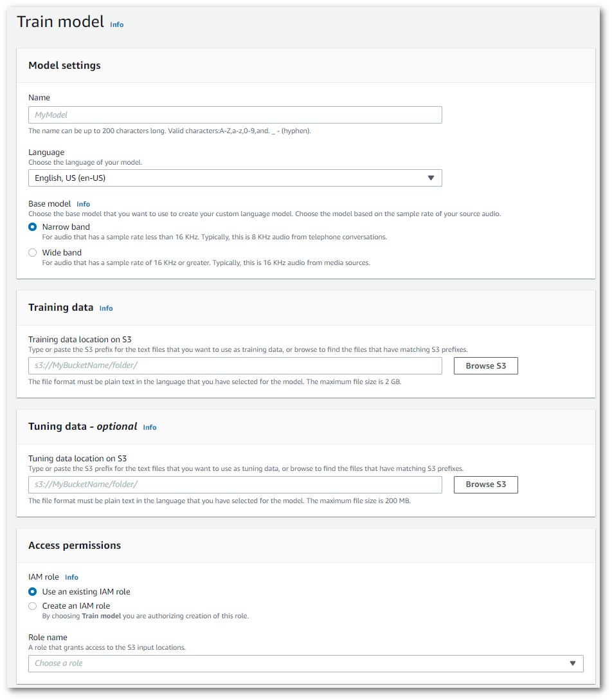Click the model Name input field
612x700 pixels.
click(235, 115)
